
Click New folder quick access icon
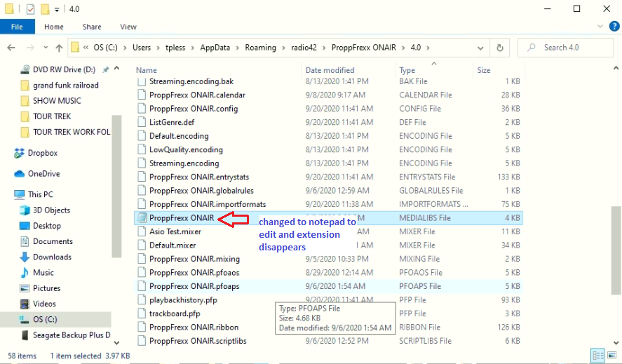(45, 8)
